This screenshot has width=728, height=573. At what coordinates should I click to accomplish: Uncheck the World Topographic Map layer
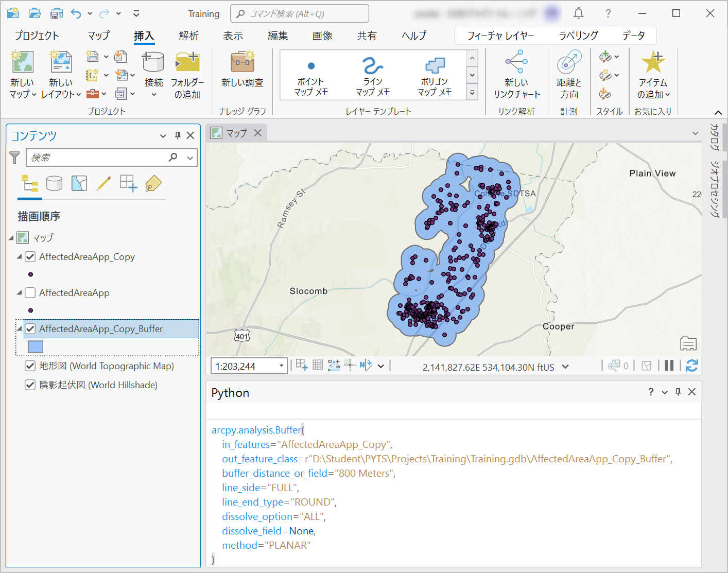30,366
